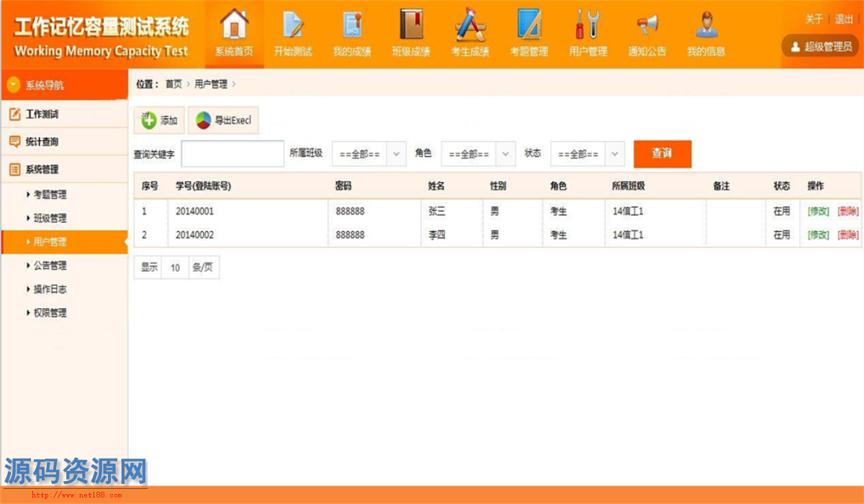
Task: Open 考生成绩 compass-and-pencil icon
Action: coord(470,25)
